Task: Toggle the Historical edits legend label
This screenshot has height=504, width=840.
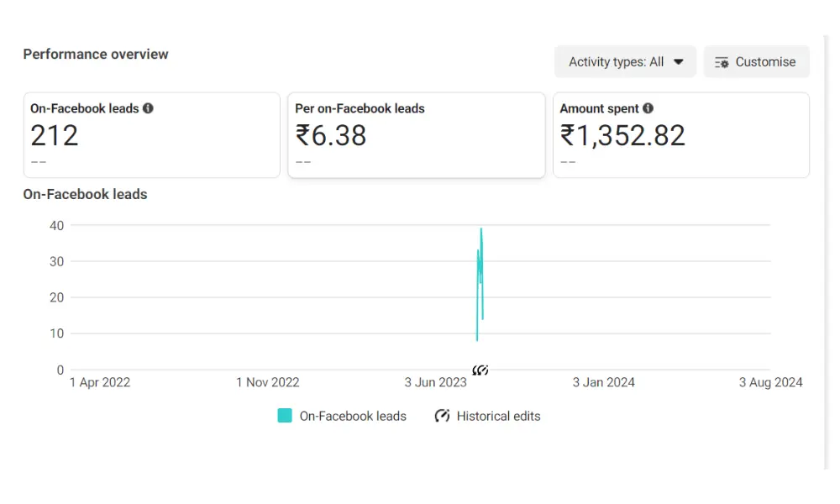Action: point(498,416)
